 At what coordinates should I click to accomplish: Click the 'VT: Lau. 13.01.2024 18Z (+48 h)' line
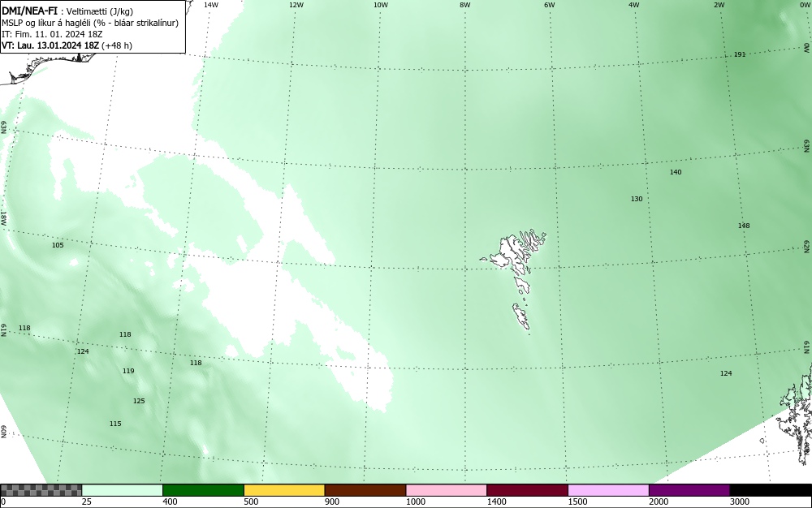(67, 45)
